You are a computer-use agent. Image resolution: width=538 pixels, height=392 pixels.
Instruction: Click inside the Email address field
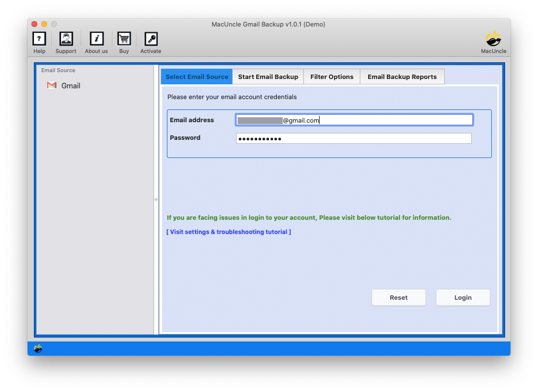coord(354,119)
